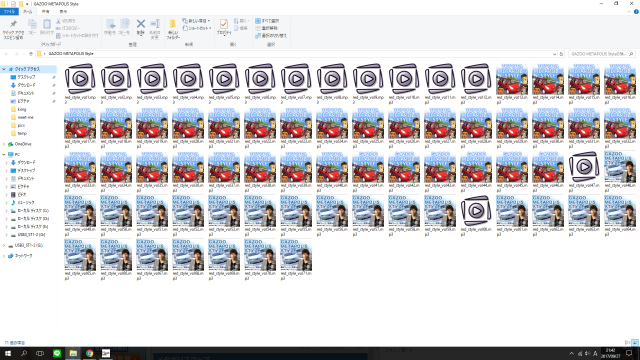This screenshot has height=360, width=640.
Task: Select the style_vol13 red car thumbnail
Action: click(x=512, y=84)
